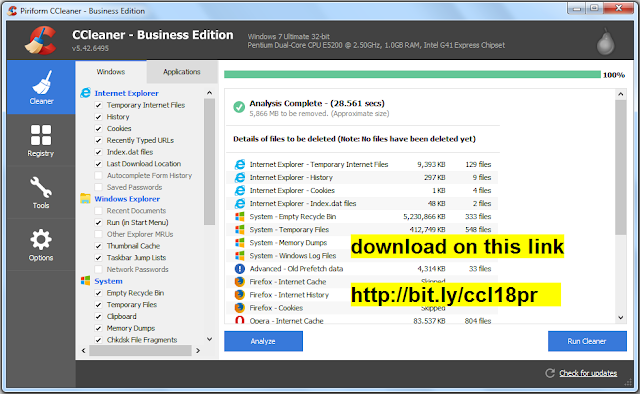Toggle Taskbar Jump Lists checkbox
The width and height of the screenshot is (640, 394).
(98, 258)
